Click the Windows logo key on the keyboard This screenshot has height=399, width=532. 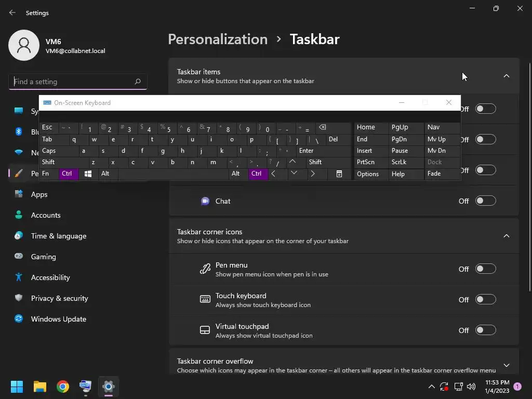pos(88,174)
